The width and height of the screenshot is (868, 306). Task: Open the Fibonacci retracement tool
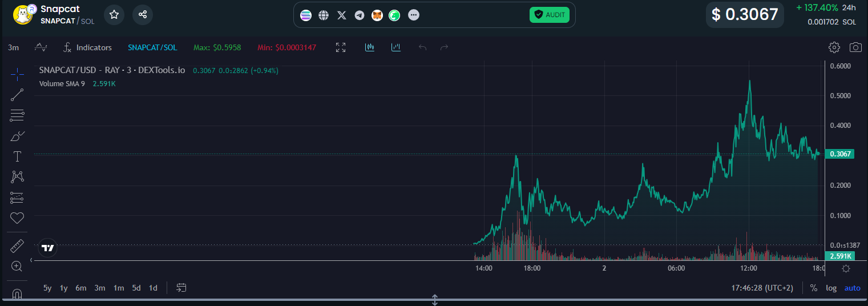coord(17,115)
